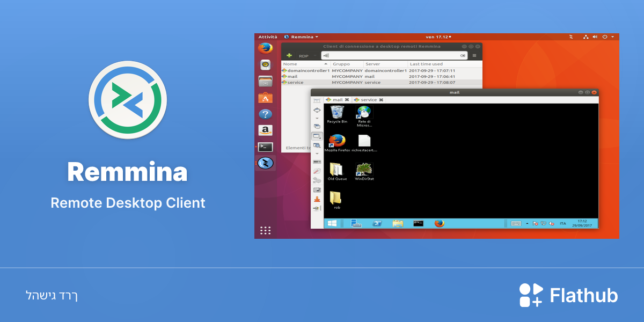Select the service connection row

pyautogui.click(x=382, y=82)
